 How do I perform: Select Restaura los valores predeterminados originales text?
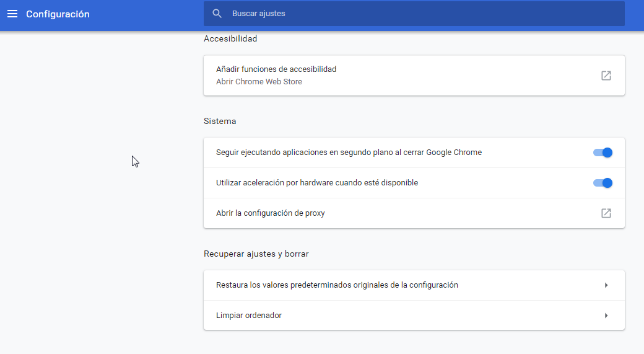tap(337, 285)
